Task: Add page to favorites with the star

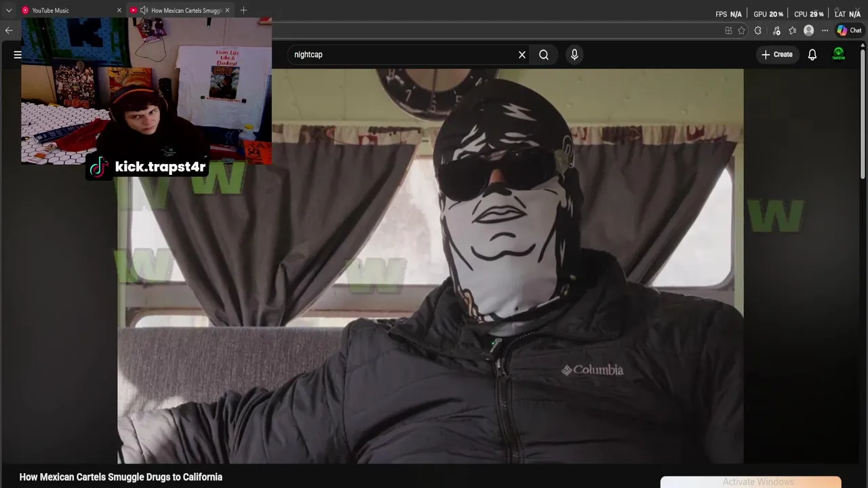Action: [x=741, y=30]
